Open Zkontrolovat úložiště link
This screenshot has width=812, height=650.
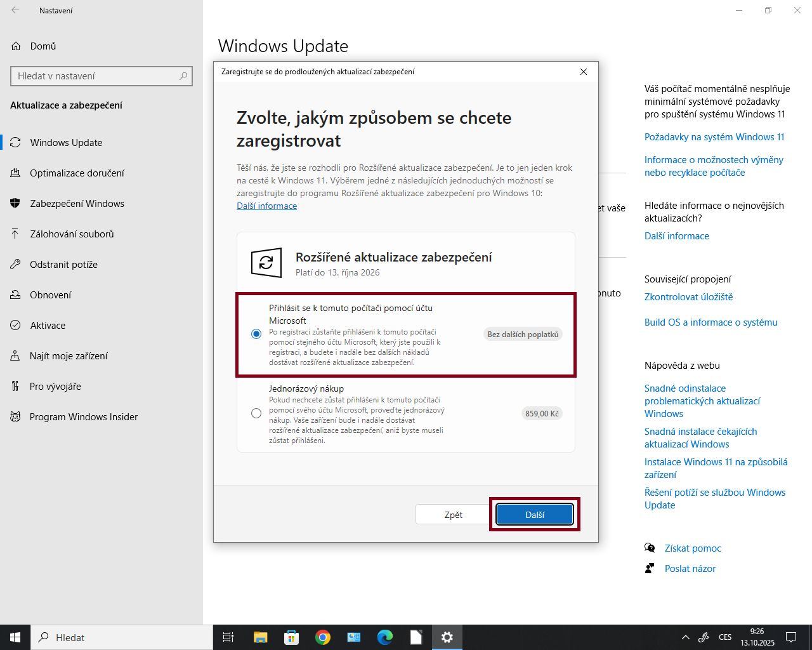(x=688, y=297)
